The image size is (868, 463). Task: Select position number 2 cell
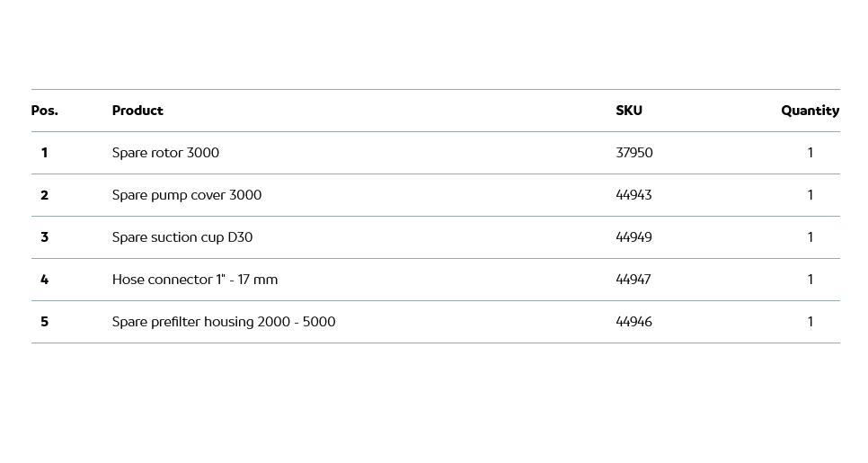click(x=44, y=195)
